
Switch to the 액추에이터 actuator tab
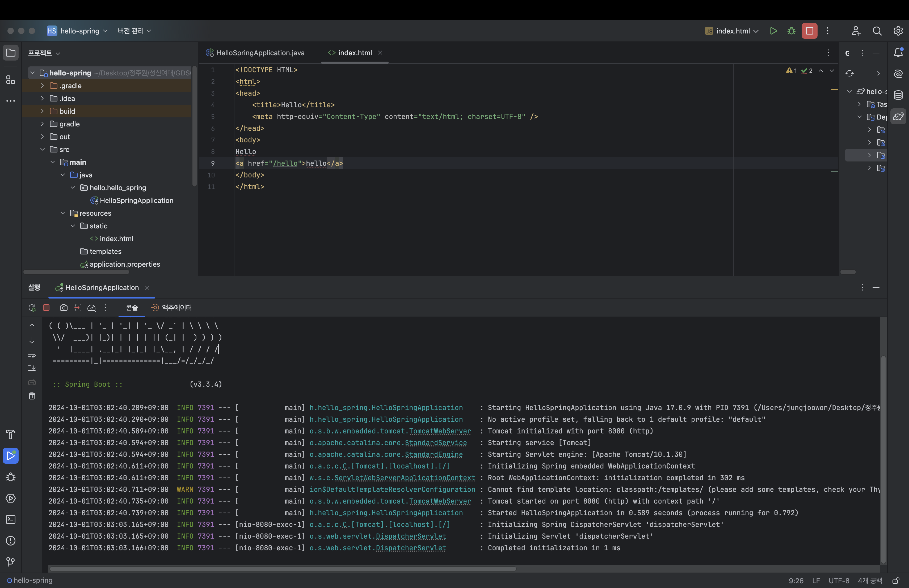click(x=171, y=308)
